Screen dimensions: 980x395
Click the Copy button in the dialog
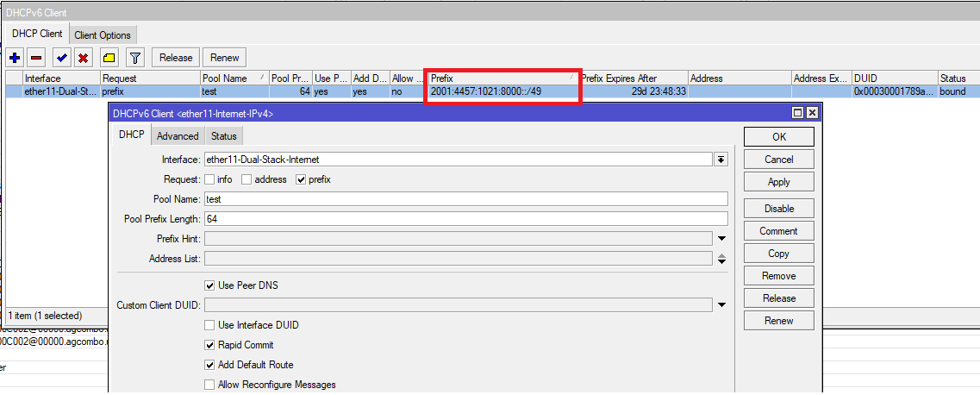click(x=779, y=253)
